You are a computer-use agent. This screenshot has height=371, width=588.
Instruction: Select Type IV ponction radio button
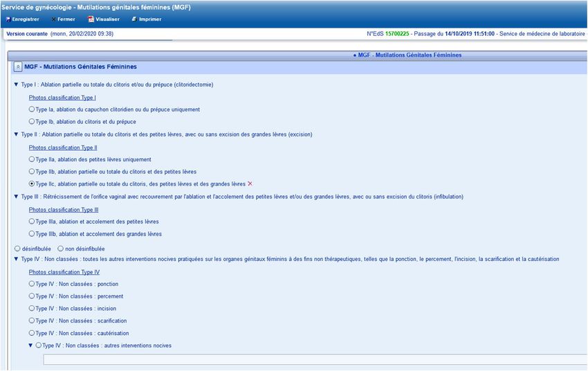click(32, 284)
